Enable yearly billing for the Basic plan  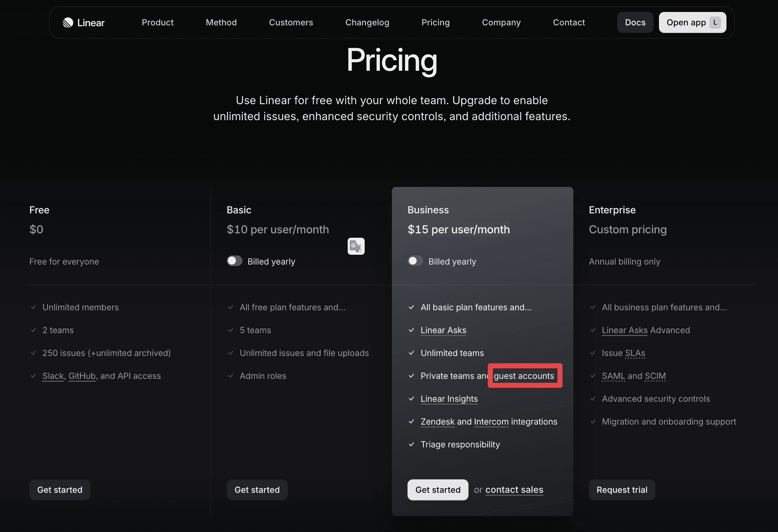(234, 261)
